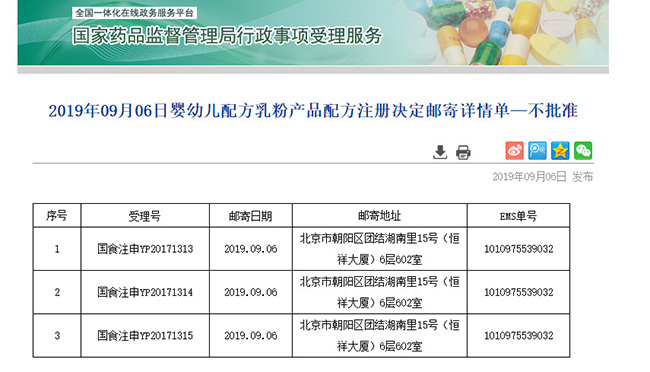Download the page via the download icon
Screen dimensions: 650x372
coord(440,152)
